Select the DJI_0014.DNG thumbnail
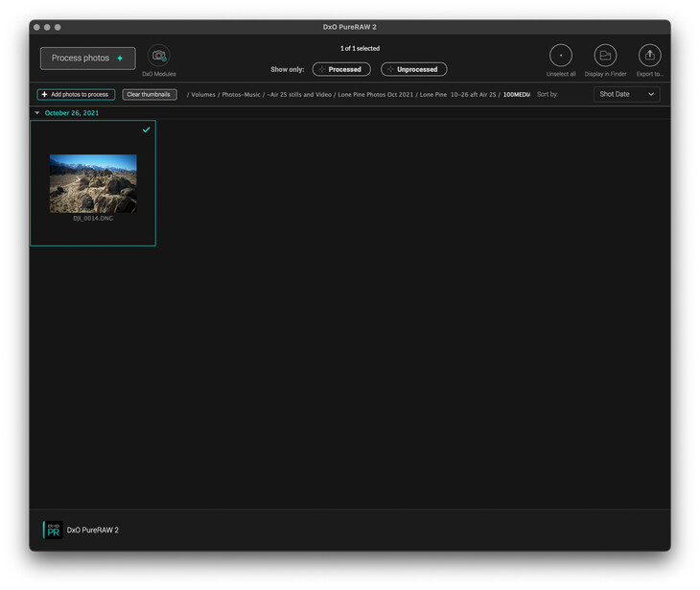The width and height of the screenshot is (700, 590). tap(93, 183)
